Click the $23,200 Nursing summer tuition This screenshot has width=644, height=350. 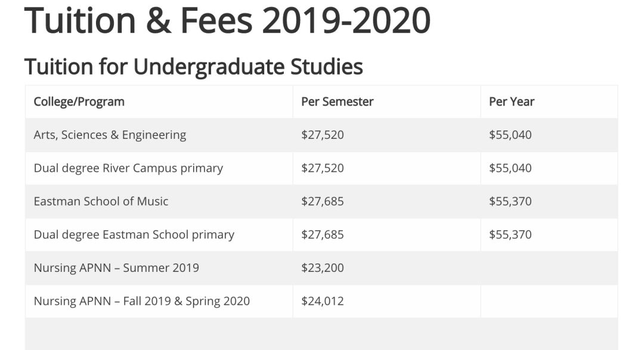tap(322, 268)
